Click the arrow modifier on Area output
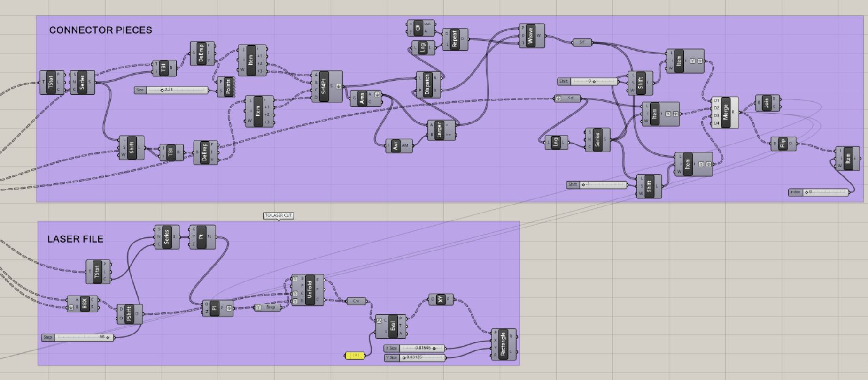The width and height of the screenshot is (868, 380). [377, 95]
